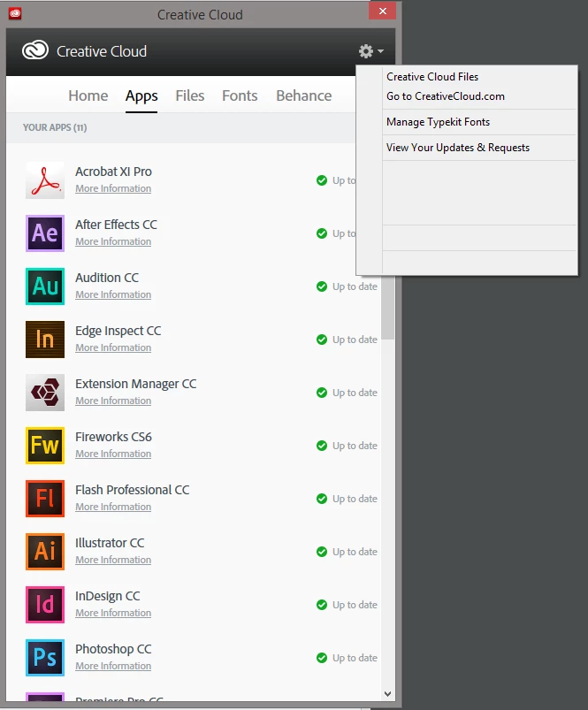The image size is (588, 710).
Task: Open More Information for Acrobat XI Pro
Action: (113, 188)
